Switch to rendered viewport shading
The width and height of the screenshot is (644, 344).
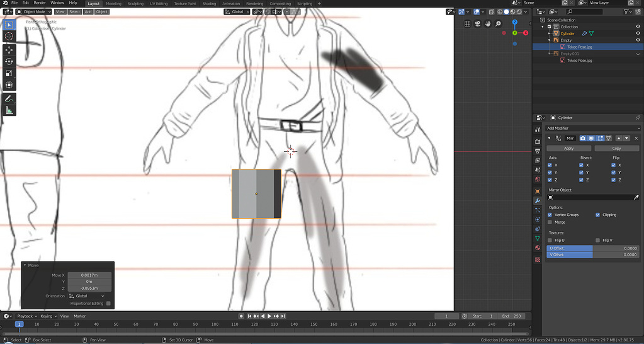point(519,12)
